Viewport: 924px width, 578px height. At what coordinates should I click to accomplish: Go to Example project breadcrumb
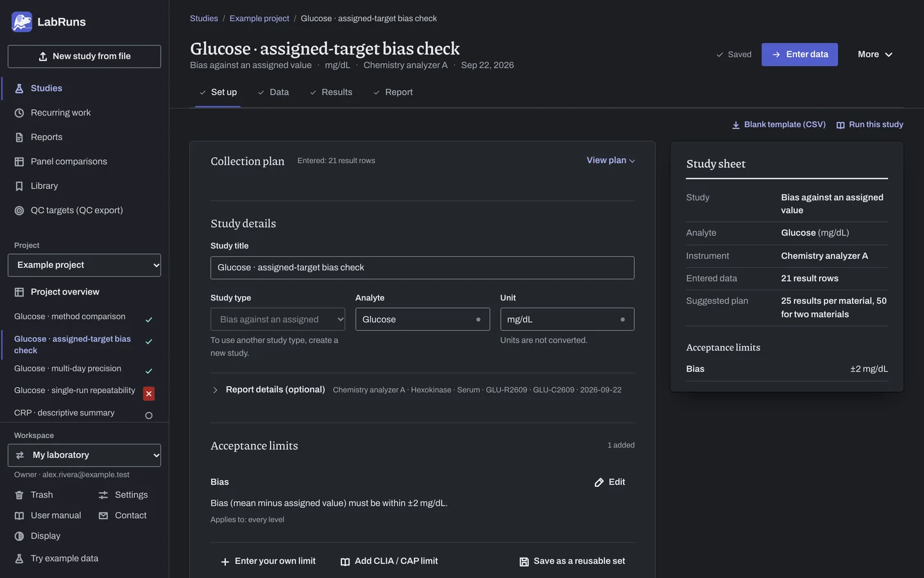[259, 19]
